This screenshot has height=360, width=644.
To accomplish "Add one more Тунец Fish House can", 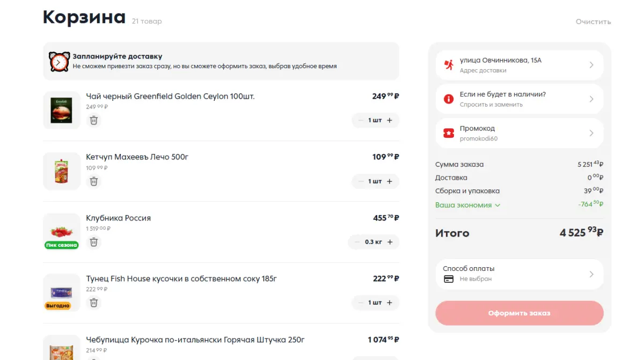I will [x=390, y=303].
